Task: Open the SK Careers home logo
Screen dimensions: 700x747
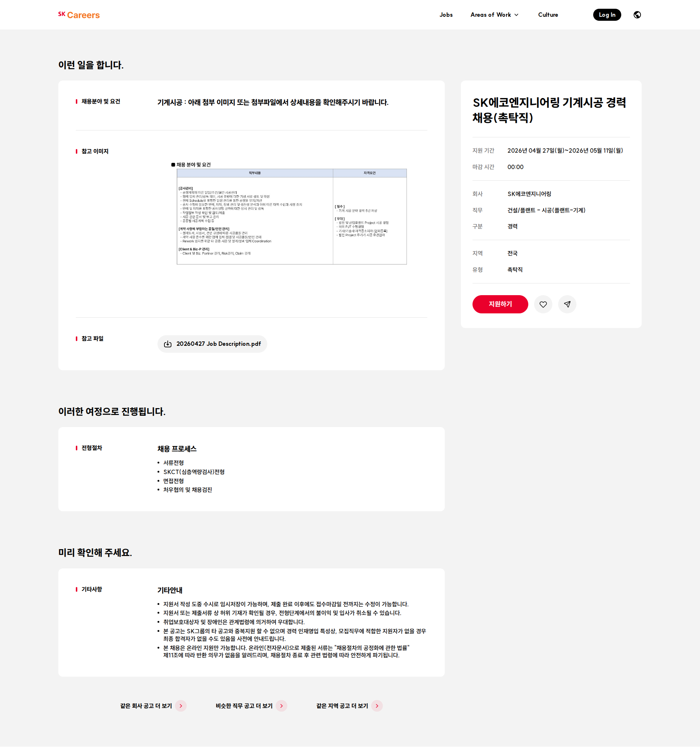Action: click(x=79, y=15)
